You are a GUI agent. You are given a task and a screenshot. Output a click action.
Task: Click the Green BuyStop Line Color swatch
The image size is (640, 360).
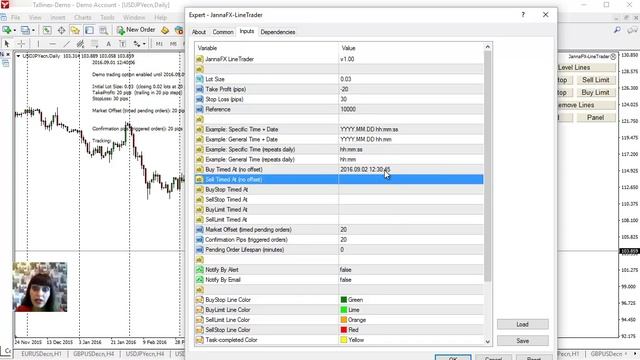tap(344, 300)
